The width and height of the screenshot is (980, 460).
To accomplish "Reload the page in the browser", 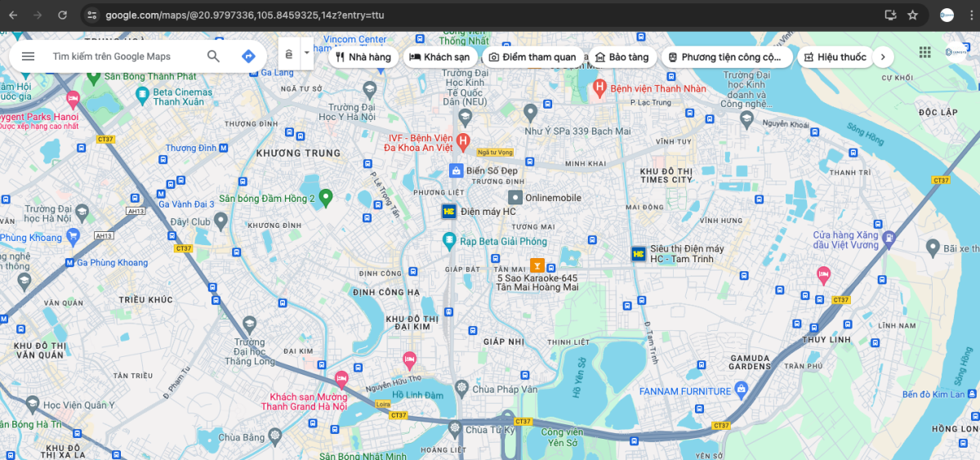I will click(x=63, y=16).
